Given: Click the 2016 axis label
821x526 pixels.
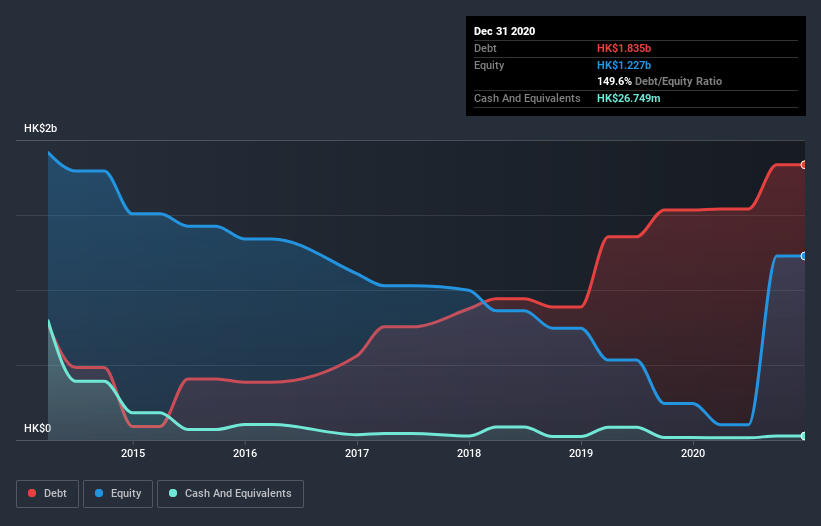Looking at the screenshot, I should 245,453.
